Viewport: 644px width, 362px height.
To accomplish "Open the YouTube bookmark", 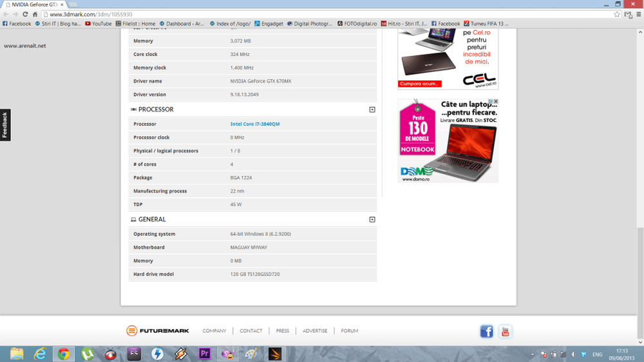I will coord(98,24).
